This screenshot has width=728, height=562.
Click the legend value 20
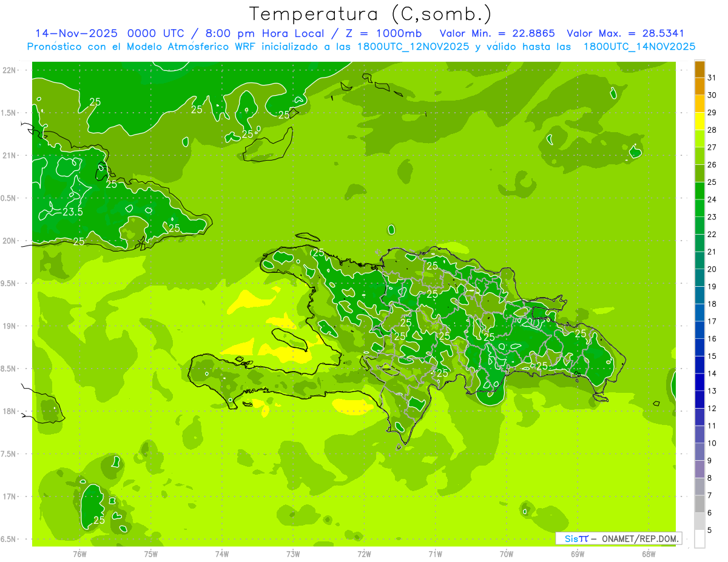712,270
